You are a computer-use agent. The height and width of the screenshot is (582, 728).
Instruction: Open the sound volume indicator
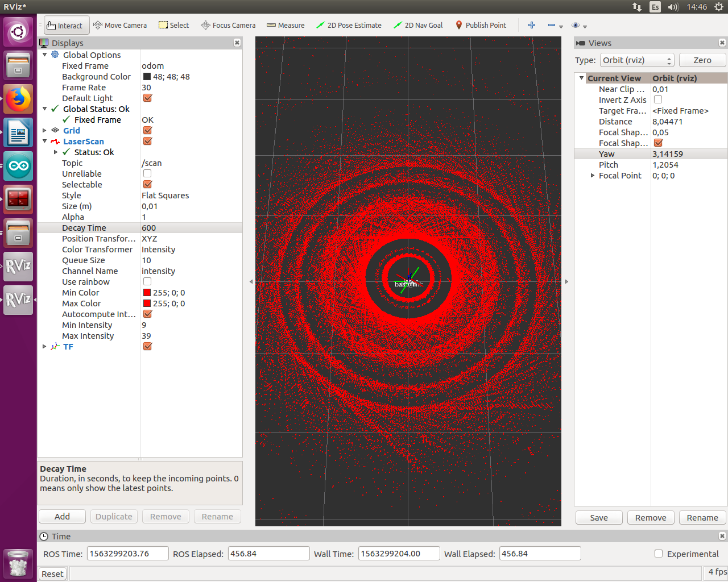tap(673, 7)
